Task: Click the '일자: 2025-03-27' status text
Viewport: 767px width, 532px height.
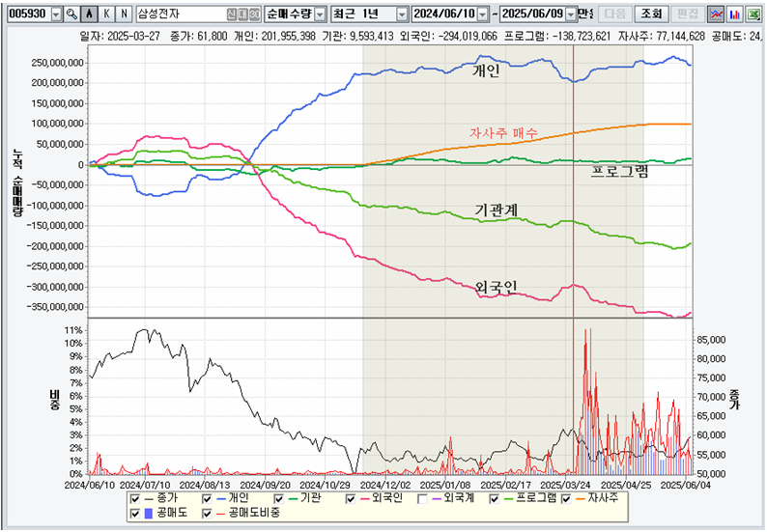Action: coord(120,36)
